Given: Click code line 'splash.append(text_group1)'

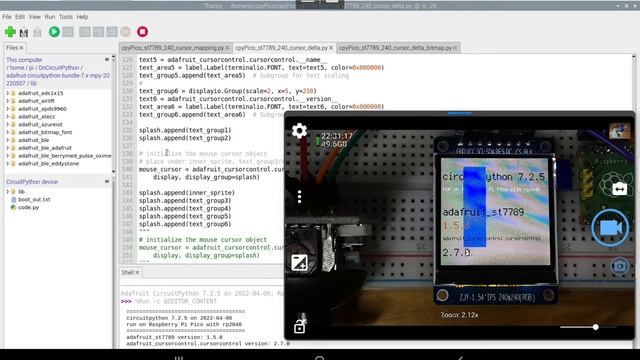Looking at the screenshot, I should 185,130.
